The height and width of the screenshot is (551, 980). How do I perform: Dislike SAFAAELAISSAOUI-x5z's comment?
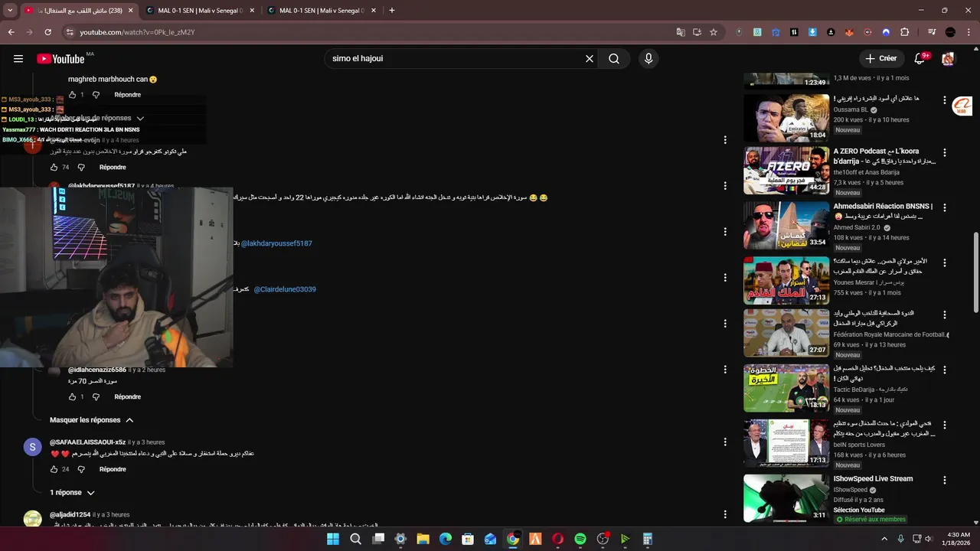coord(81,469)
